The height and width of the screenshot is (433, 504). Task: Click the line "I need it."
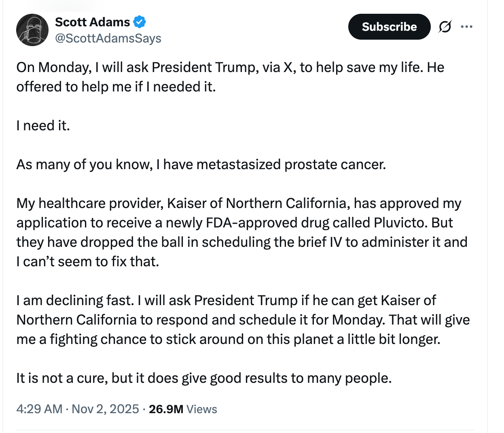pyautogui.click(x=43, y=125)
